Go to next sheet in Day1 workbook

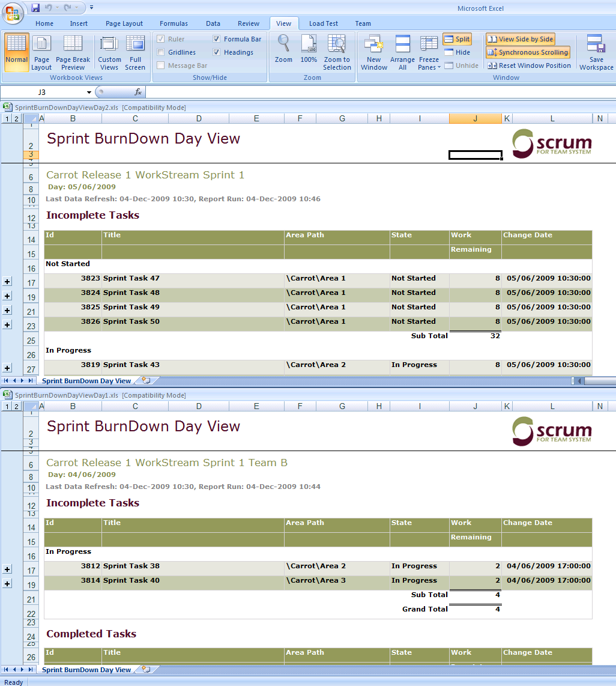22,669
